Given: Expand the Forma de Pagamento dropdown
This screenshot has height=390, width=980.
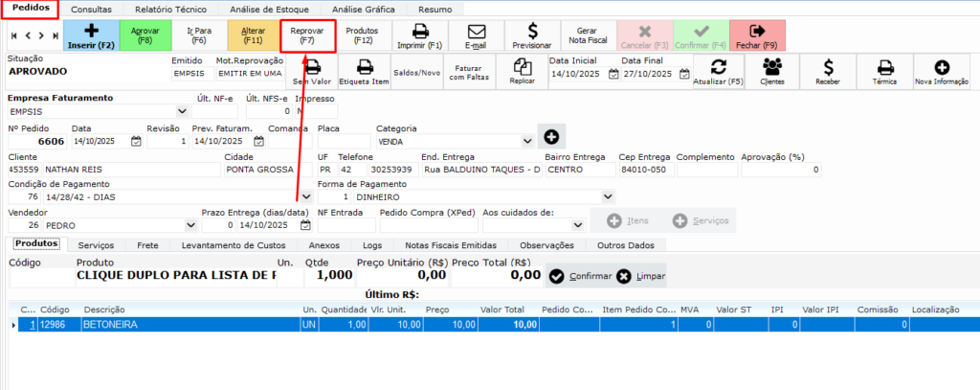Looking at the screenshot, I should [x=608, y=197].
